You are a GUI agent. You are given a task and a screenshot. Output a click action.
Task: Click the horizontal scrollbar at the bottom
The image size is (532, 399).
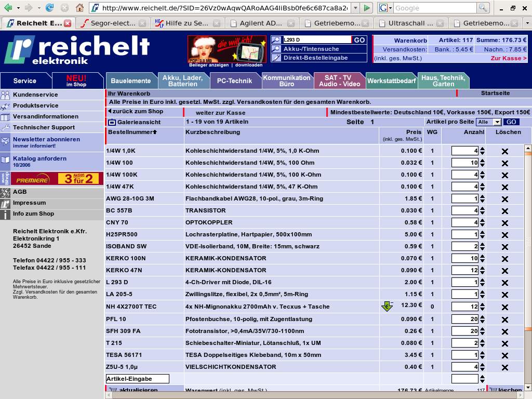pyautogui.click(x=315, y=395)
